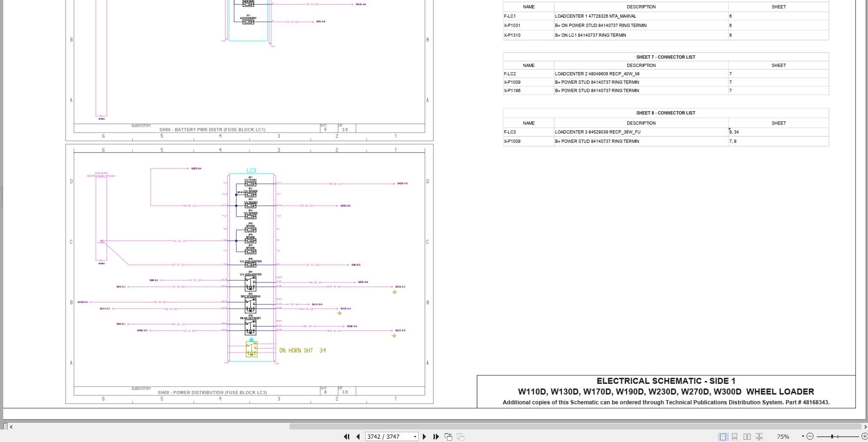Screen dimensions: 868x442
Task: Click the sheet value 8, 34
Action: (x=734, y=132)
